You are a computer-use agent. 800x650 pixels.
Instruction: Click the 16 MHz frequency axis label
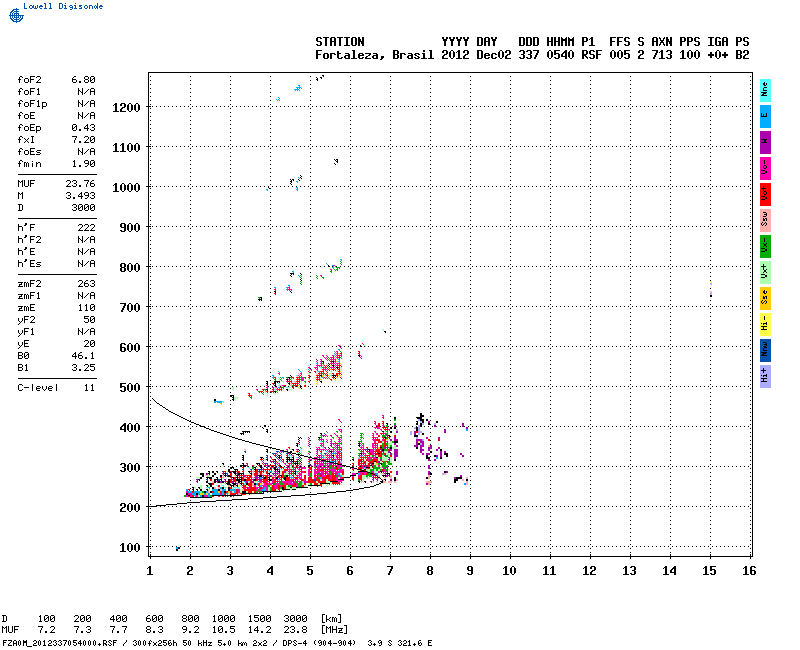pyautogui.click(x=749, y=571)
